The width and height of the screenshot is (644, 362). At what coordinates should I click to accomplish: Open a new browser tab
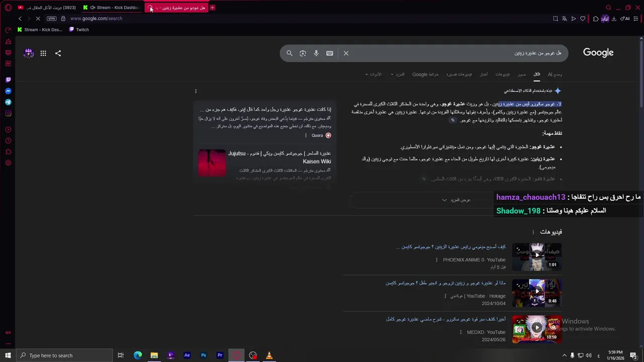pyautogui.click(x=212, y=8)
